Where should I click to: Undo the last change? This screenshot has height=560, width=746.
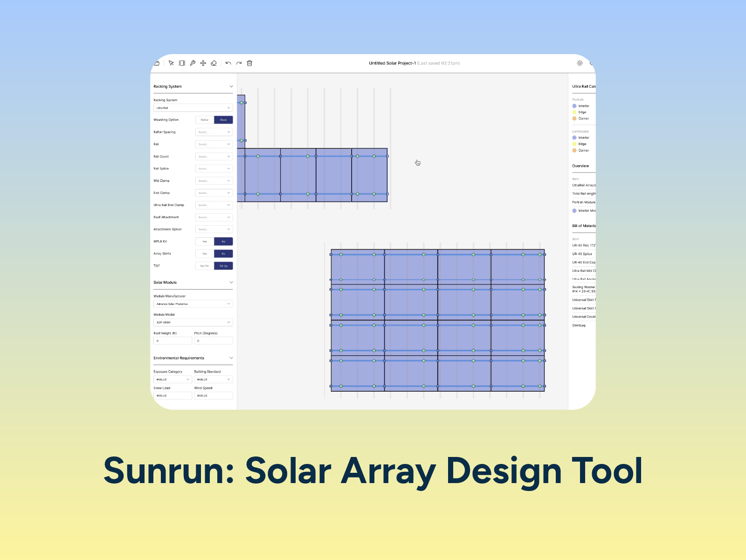(228, 63)
